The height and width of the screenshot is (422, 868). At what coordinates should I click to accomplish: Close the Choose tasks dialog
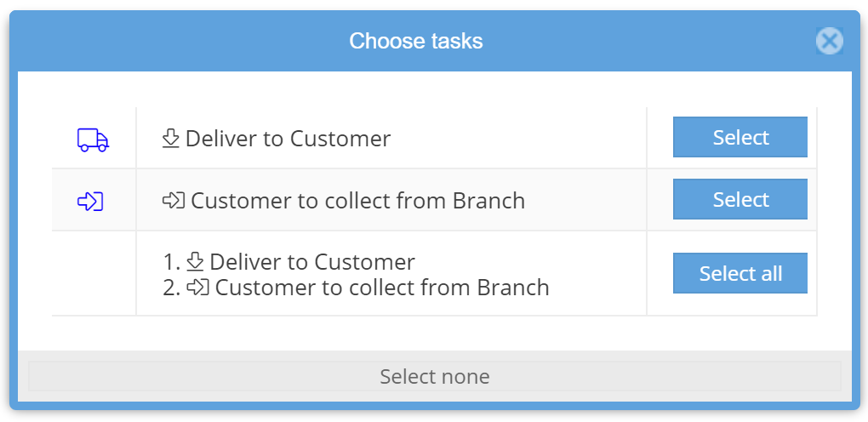pyautogui.click(x=829, y=41)
